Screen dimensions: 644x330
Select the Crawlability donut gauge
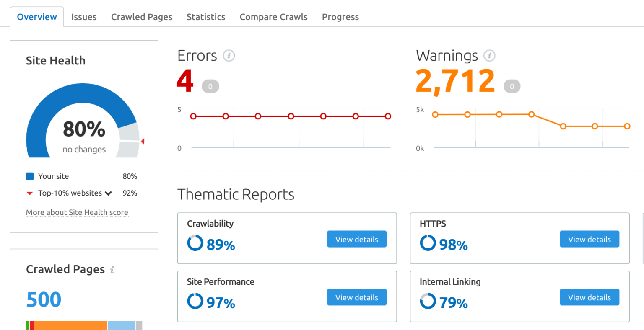click(195, 243)
